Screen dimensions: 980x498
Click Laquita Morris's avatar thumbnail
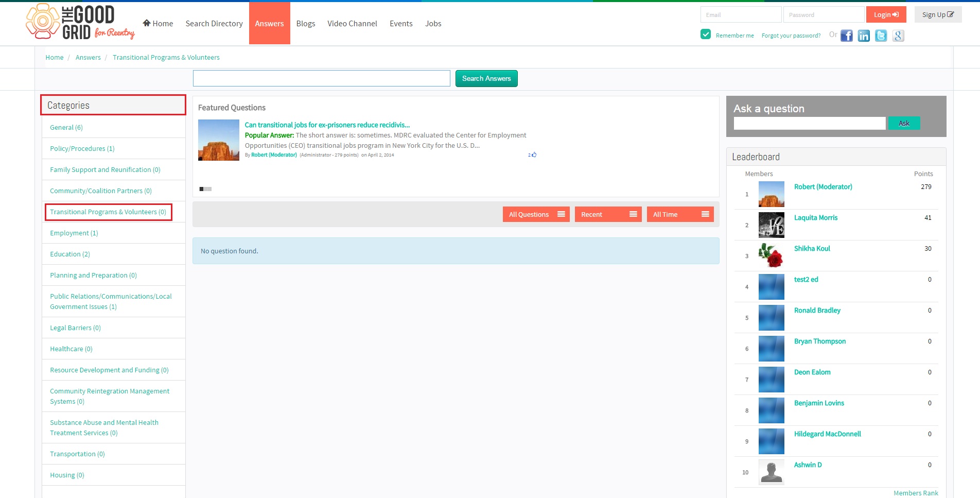pos(772,225)
